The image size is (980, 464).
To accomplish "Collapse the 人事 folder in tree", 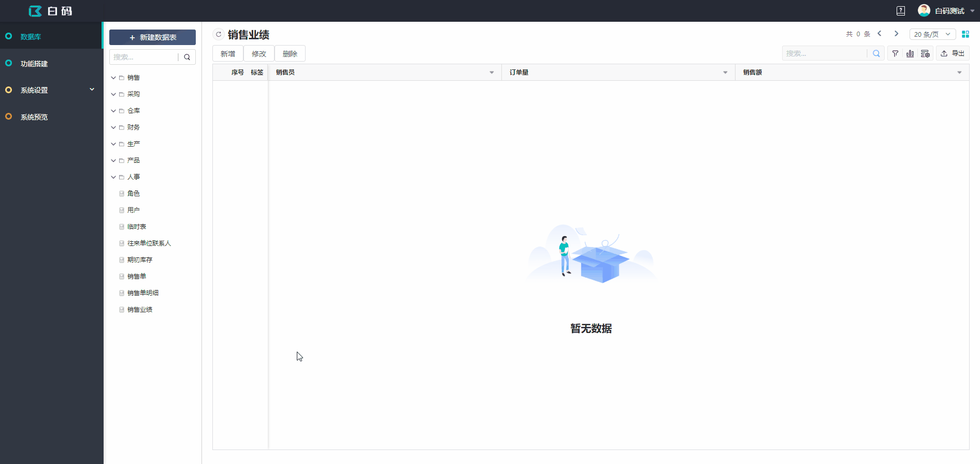I will coord(113,177).
